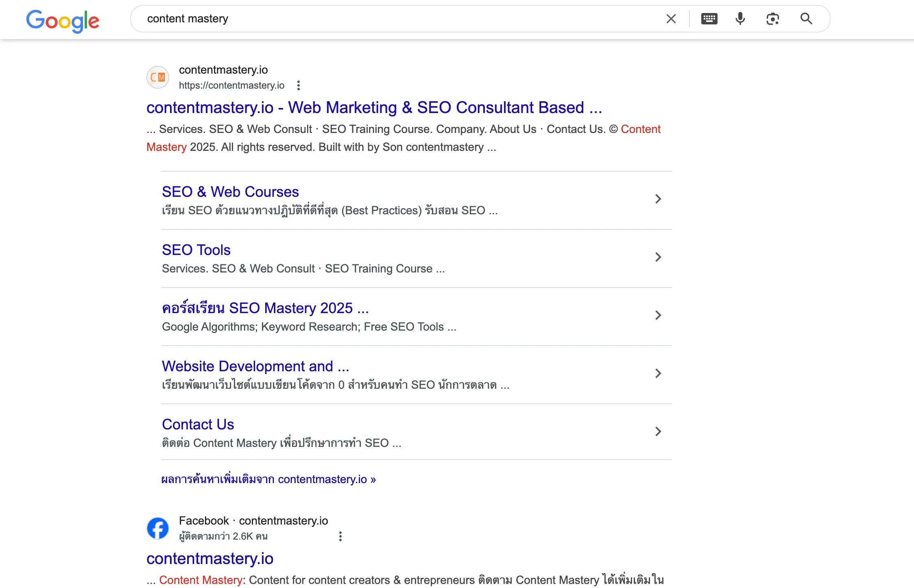Screen dimensions: 914x588
Task: Open the three-dot menu on the Facebook result
Action: [340, 536]
